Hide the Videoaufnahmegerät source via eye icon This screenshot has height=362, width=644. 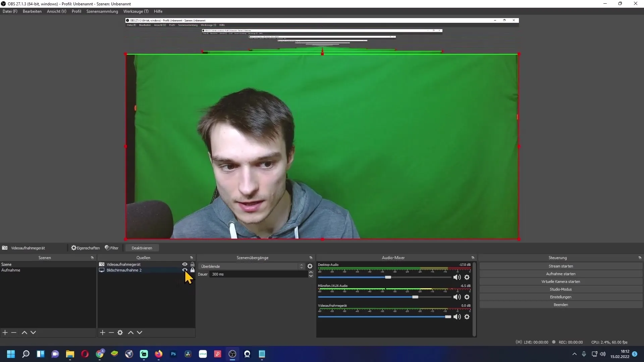click(x=184, y=264)
